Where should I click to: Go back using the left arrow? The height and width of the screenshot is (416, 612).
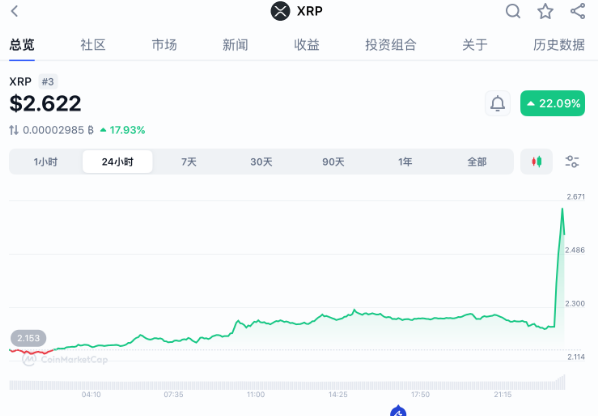14,12
